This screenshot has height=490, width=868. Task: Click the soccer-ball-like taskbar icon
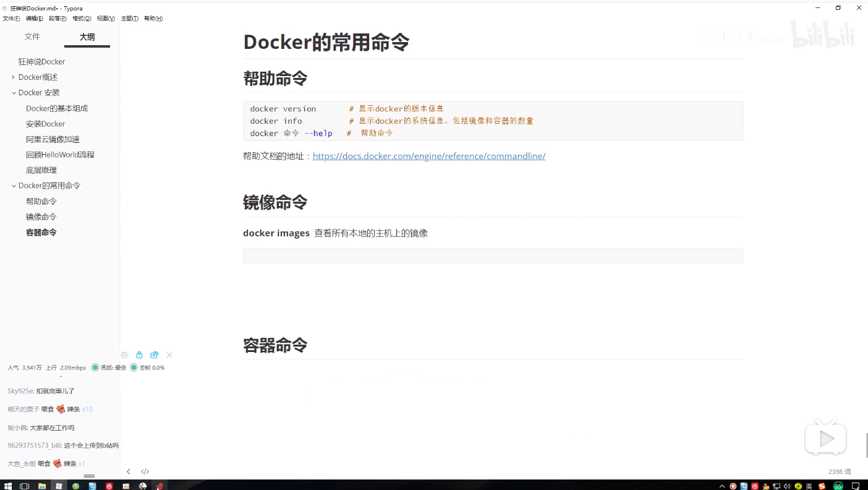143,486
